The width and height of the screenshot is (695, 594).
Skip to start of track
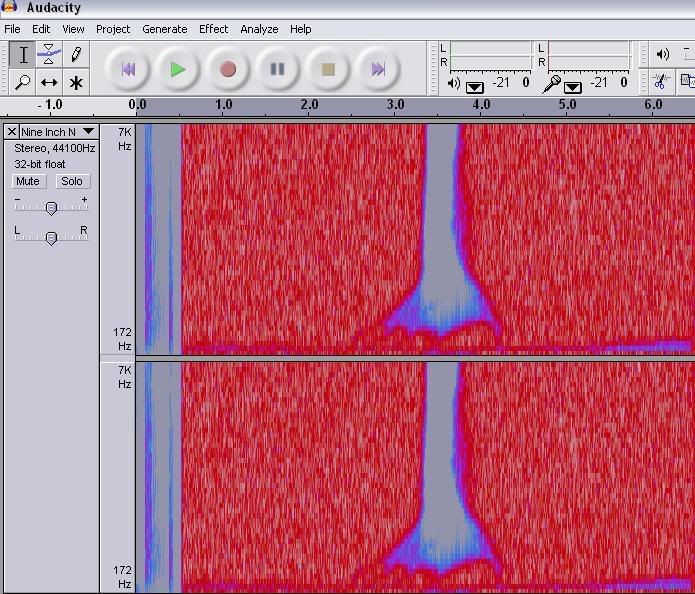[x=128, y=69]
